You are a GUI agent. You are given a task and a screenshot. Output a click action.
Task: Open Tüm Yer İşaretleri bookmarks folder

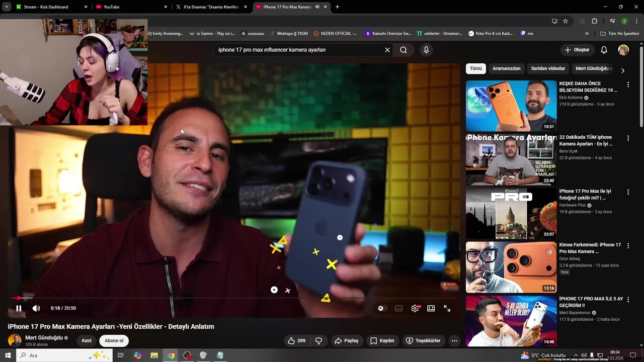click(x=619, y=34)
